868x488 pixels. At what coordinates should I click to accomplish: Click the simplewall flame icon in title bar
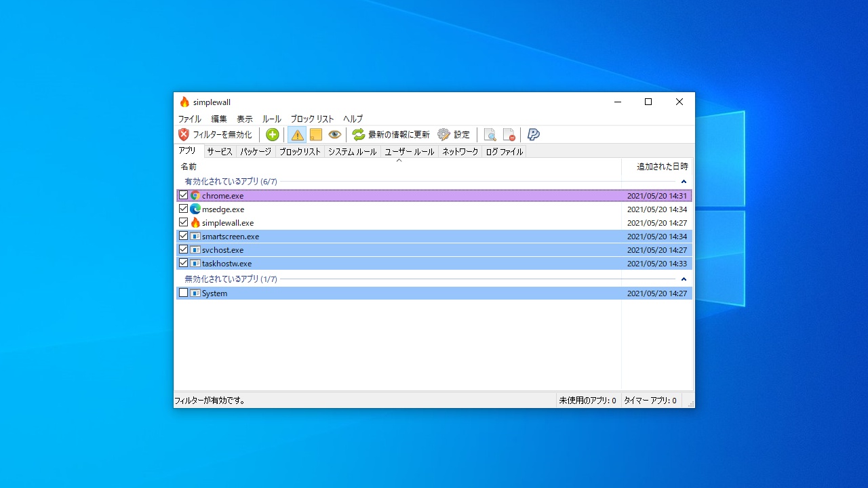click(184, 102)
